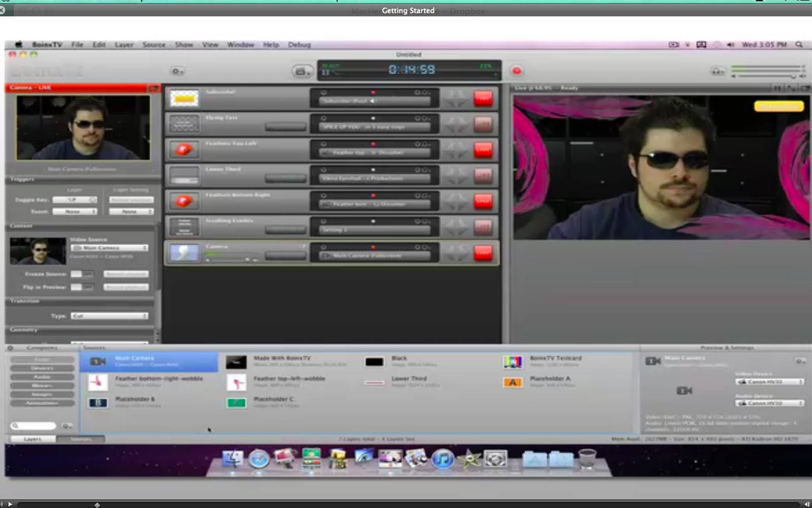The height and width of the screenshot is (508, 812).
Task: Click the Lower Third layer icon
Action: pos(184,176)
